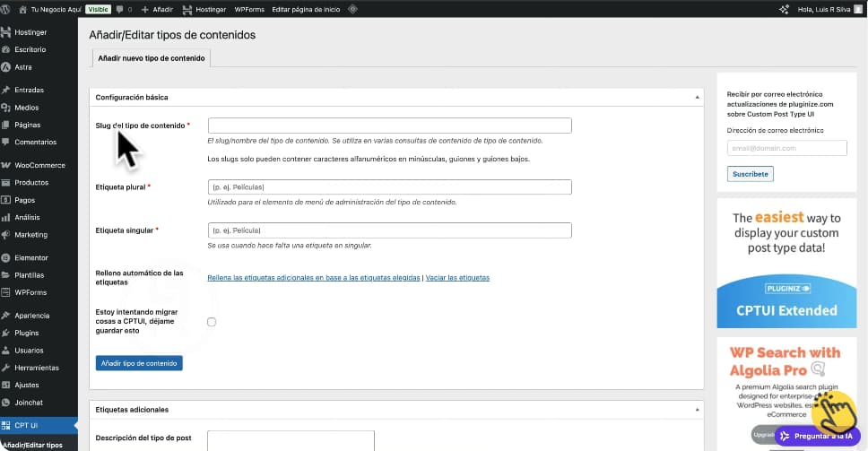The height and width of the screenshot is (451, 868).
Task: Click the Añadir tipo de contenido button
Action: pos(139,363)
